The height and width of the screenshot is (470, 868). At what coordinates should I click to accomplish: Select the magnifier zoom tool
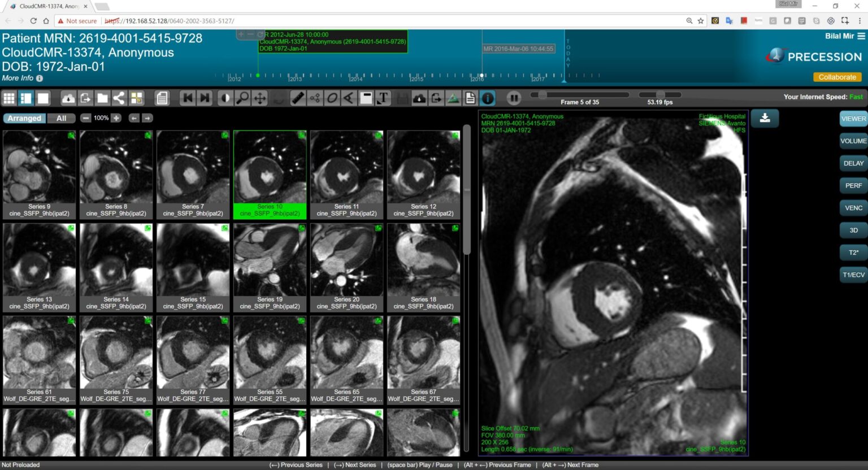(242, 98)
